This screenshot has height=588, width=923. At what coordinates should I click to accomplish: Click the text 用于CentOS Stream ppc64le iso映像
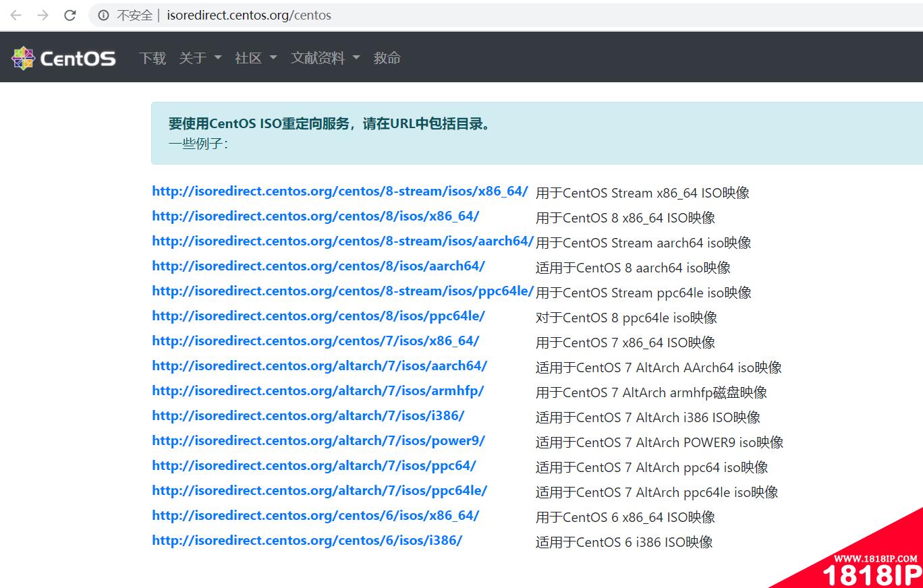[x=644, y=293]
